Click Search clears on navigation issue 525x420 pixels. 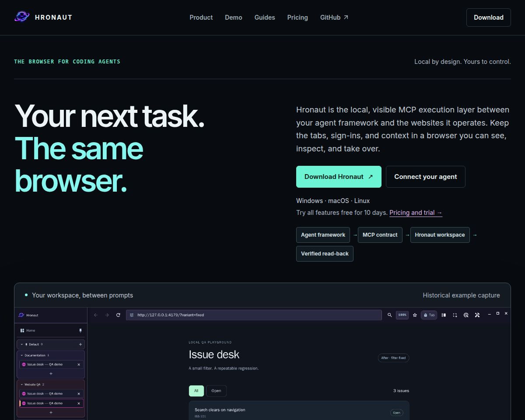click(x=220, y=410)
